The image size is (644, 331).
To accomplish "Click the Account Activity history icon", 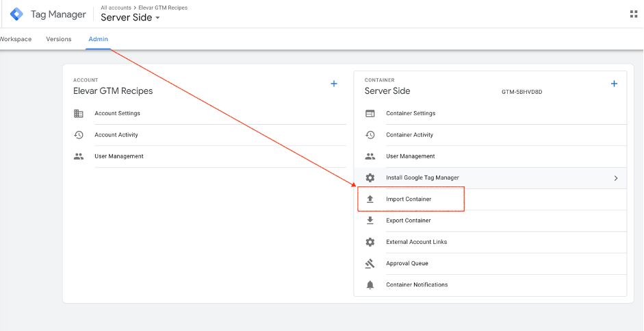I will click(79, 135).
